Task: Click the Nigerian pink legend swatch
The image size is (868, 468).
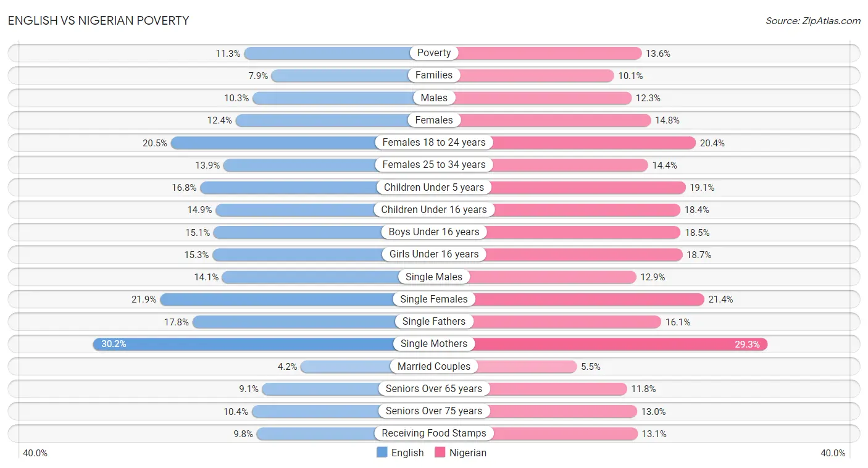Action: [440, 453]
